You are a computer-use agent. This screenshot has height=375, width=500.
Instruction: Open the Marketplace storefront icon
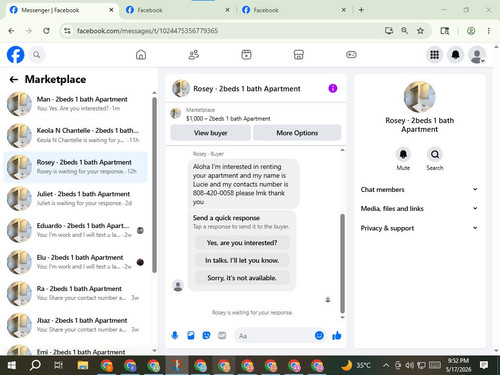pyautogui.click(x=299, y=55)
